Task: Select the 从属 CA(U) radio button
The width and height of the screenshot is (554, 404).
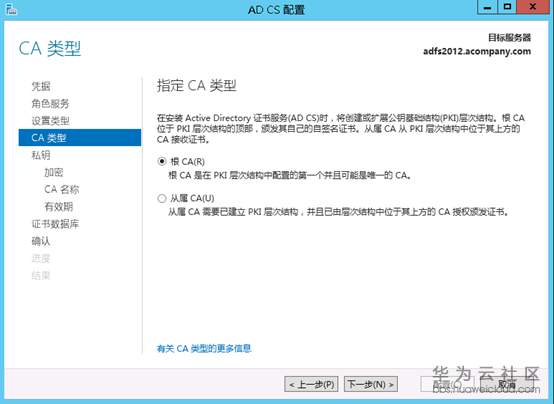Action: pos(162,198)
